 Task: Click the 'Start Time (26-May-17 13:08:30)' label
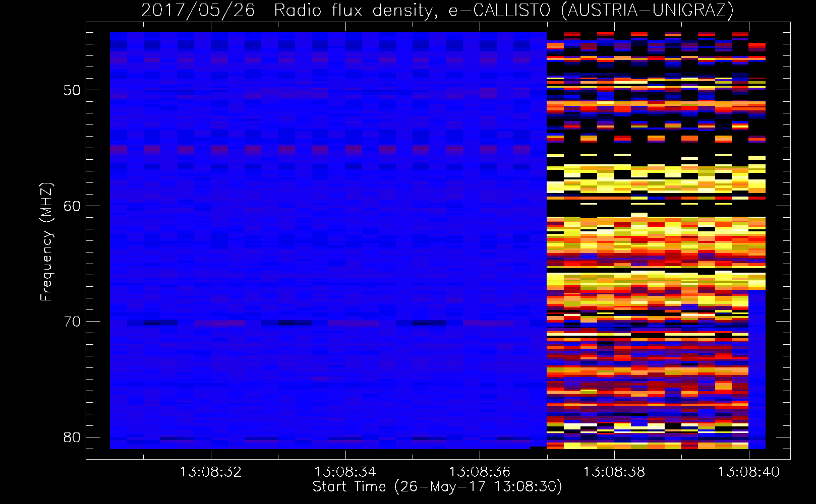click(x=437, y=487)
